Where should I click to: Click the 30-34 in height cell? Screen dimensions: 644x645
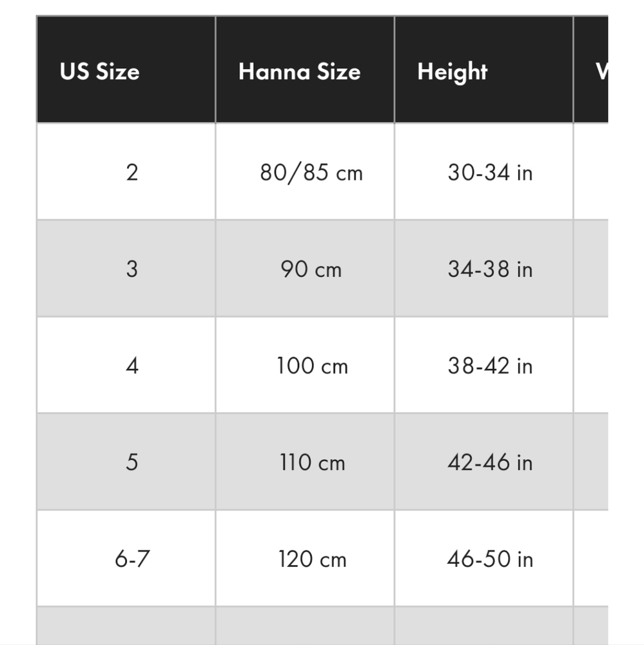(x=483, y=172)
